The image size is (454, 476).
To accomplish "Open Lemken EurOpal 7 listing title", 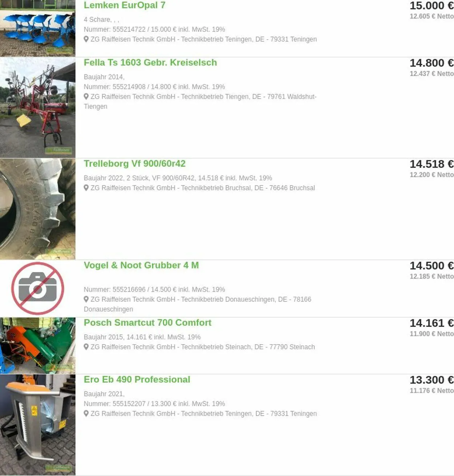I will (125, 5).
